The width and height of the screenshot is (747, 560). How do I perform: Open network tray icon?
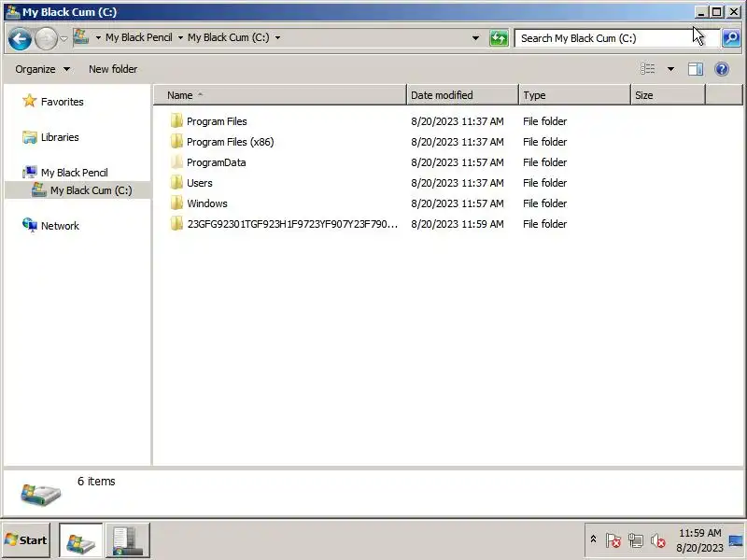[x=636, y=540]
